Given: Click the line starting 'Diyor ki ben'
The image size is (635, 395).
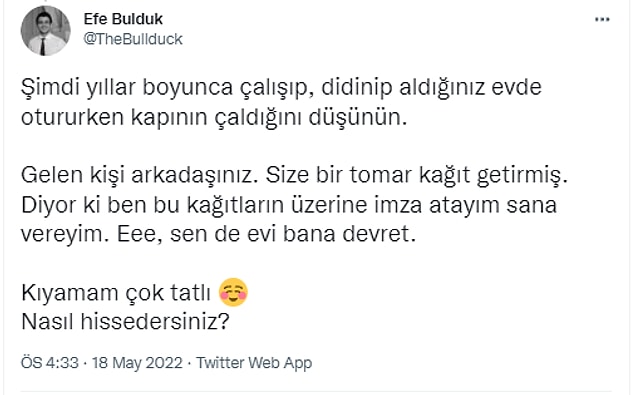Looking at the screenshot, I should (x=289, y=205).
